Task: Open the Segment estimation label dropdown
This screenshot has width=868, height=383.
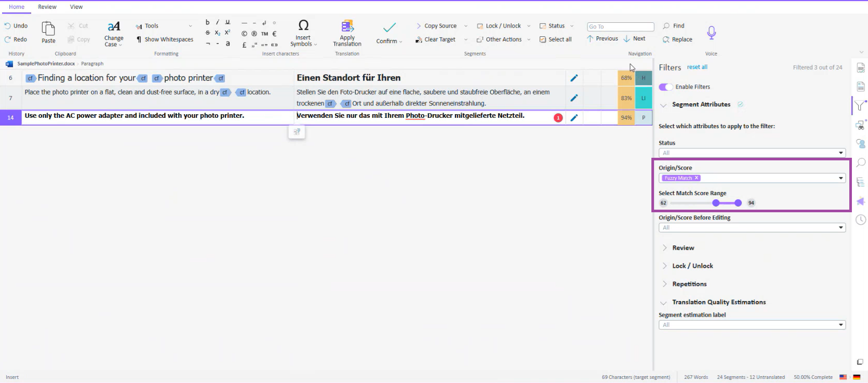Action: 752,325
